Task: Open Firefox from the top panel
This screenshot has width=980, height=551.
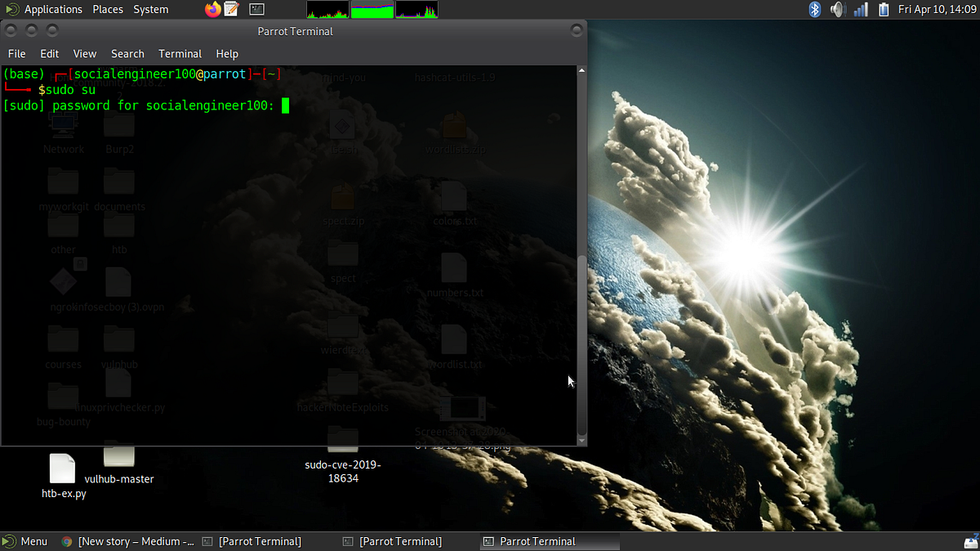Action: [x=214, y=9]
